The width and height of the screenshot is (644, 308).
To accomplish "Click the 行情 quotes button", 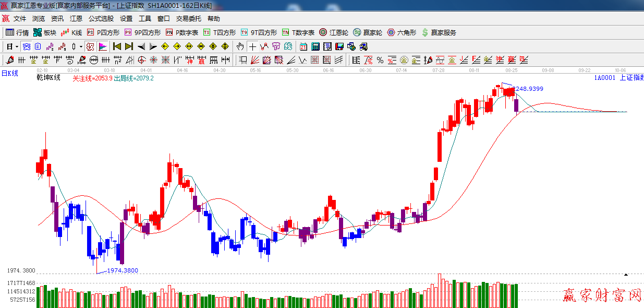I will pyautogui.click(x=17, y=32).
